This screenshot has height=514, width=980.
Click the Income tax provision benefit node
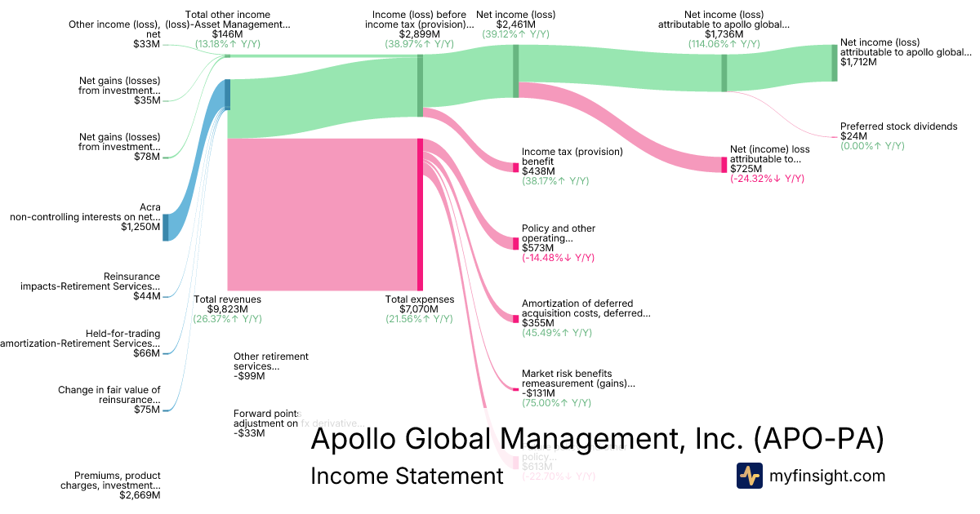(x=516, y=167)
